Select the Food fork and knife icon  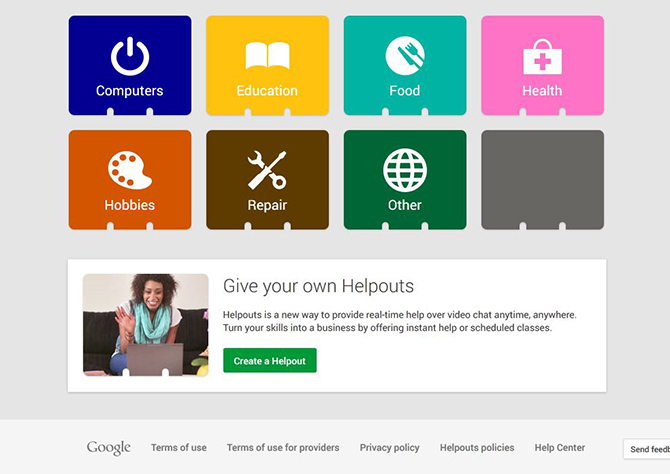(405, 56)
